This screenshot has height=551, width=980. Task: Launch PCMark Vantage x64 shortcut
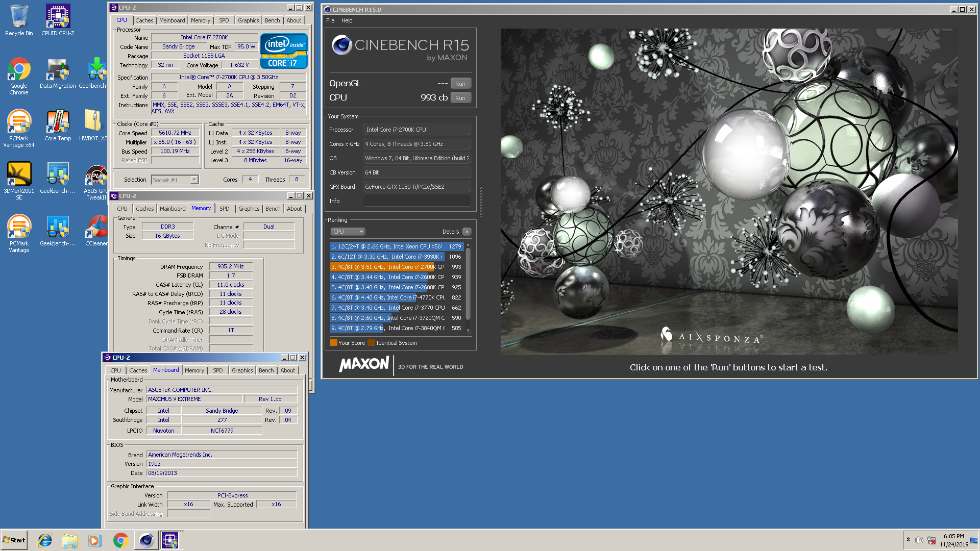tap(19, 129)
